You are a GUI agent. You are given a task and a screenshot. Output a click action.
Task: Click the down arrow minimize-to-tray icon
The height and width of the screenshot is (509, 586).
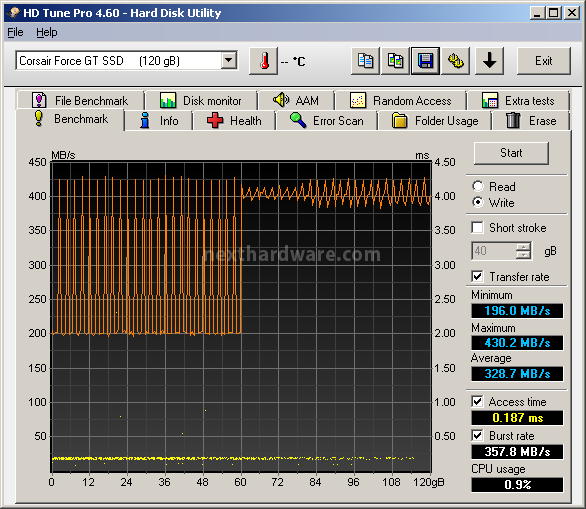coord(489,61)
